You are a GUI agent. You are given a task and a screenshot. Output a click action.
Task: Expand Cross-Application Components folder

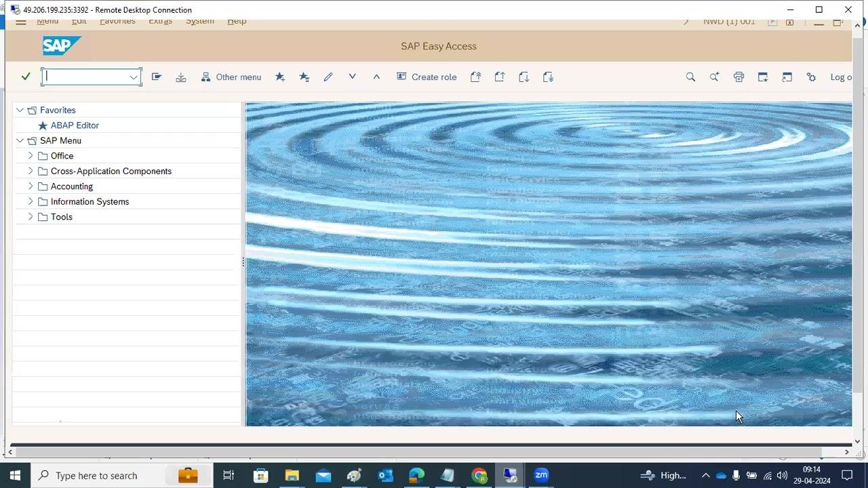tap(31, 171)
